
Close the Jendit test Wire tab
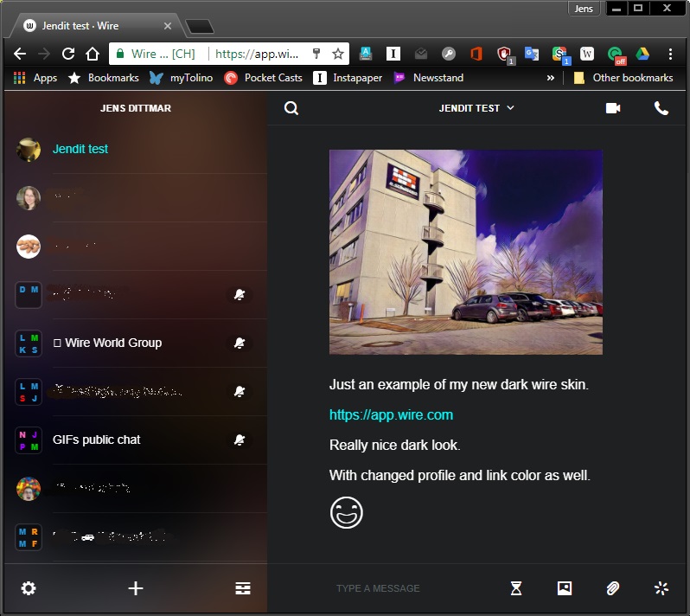coord(168,26)
